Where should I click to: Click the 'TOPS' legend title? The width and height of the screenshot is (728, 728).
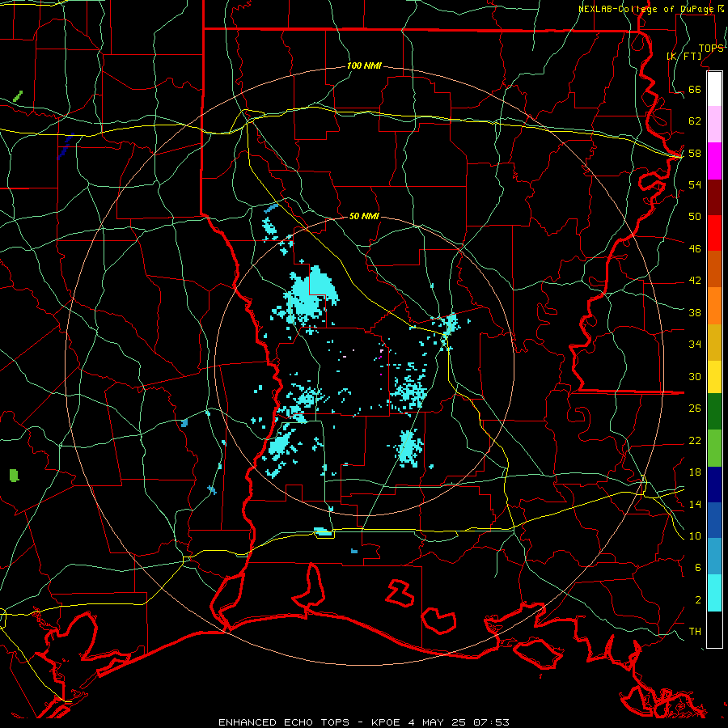tap(711, 49)
